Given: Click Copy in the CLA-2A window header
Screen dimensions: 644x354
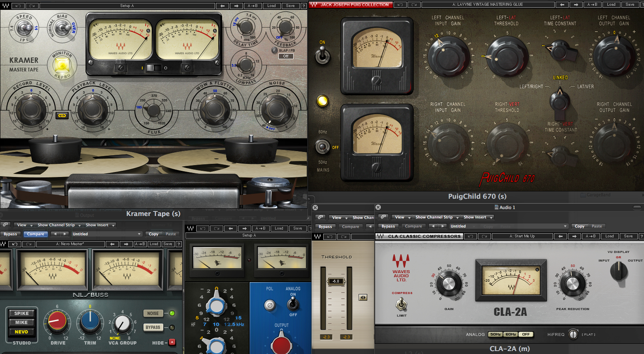Looking at the screenshot, I should (579, 226).
